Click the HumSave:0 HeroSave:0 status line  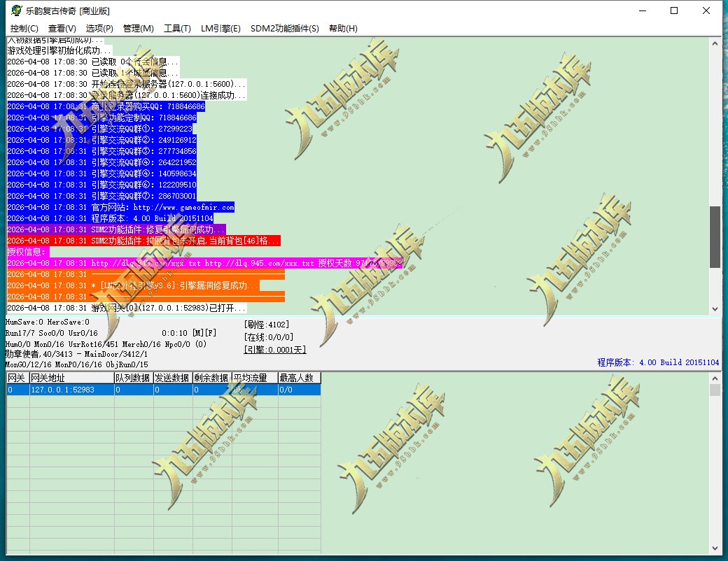pos(48,322)
